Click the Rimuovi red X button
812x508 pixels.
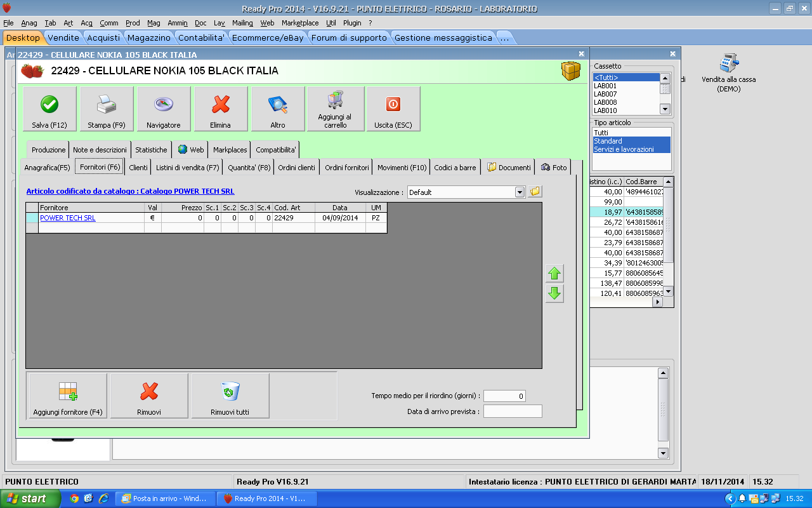tap(149, 396)
